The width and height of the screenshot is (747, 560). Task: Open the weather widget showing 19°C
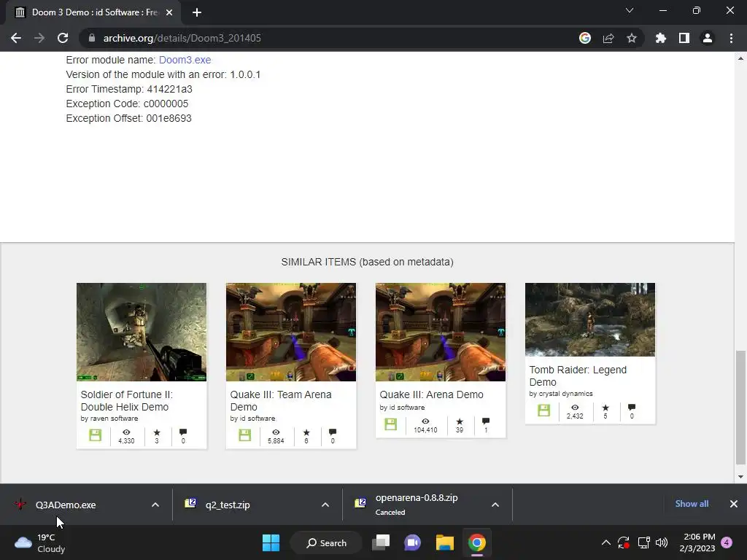(x=39, y=542)
